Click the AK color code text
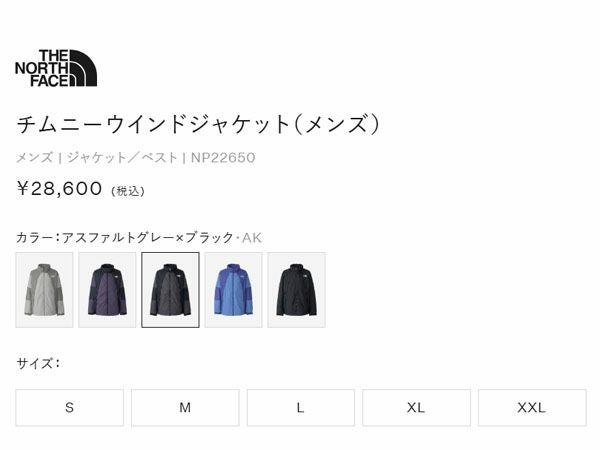The image size is (600, 450). 252,238
